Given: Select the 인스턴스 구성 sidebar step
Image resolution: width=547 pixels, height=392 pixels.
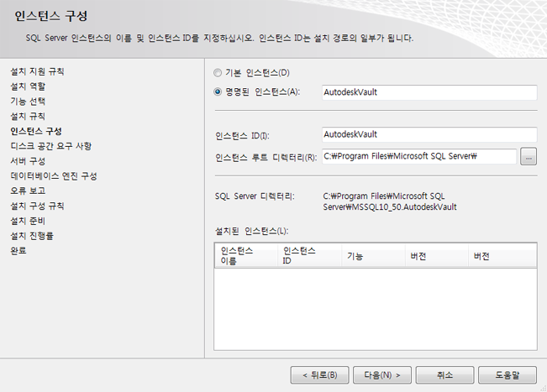Looking at the screenshot, I should (x=36, y=131).
